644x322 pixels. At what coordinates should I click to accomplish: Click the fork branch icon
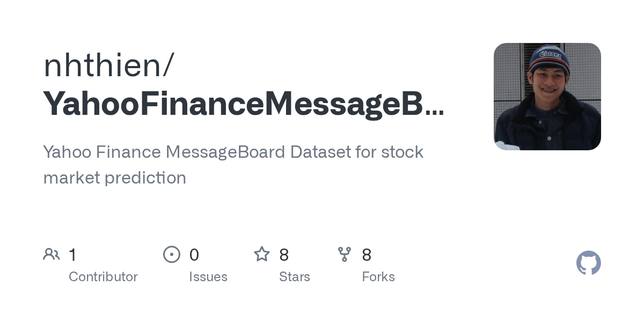[x=344, y=254]
